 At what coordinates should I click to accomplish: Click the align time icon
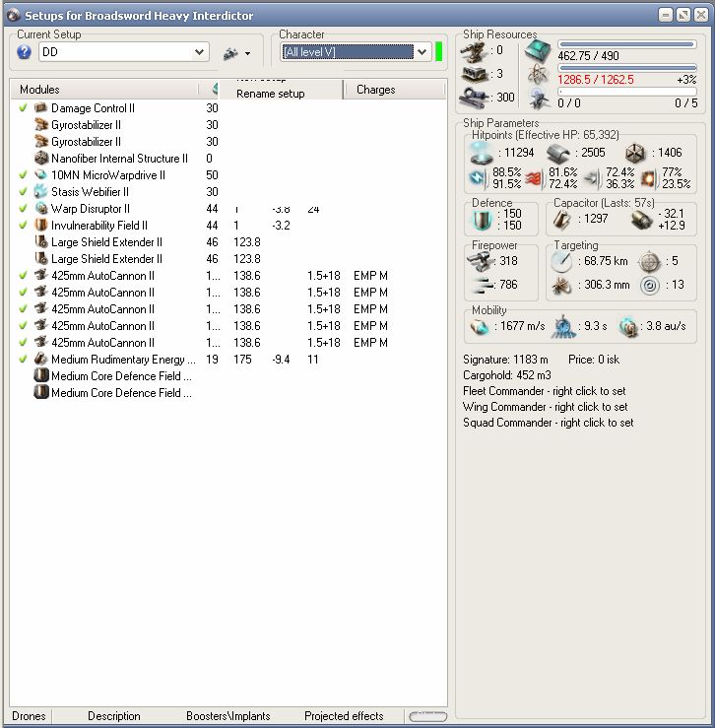tap(562, 326)
